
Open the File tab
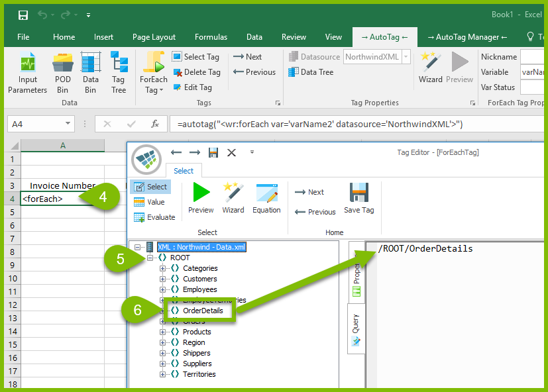[x=23, y=37]
